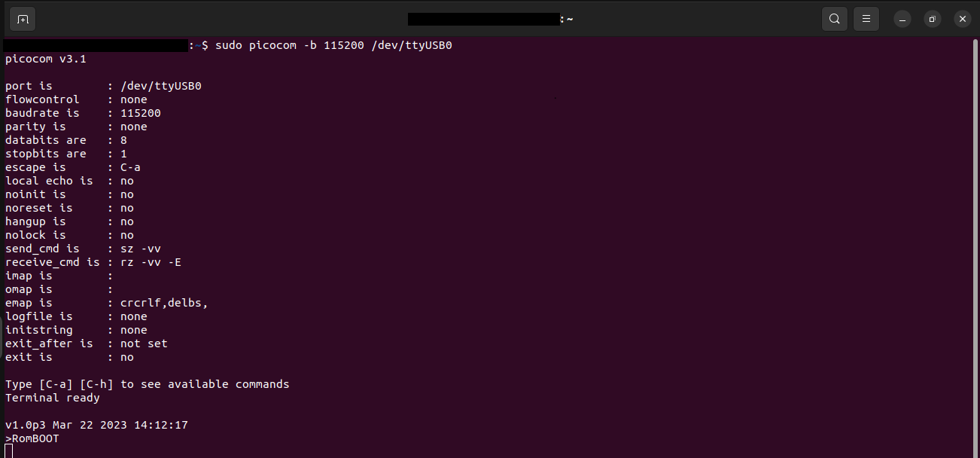Open a new terminal tab
The image size is (980, 458).
[x=23, y=19]
